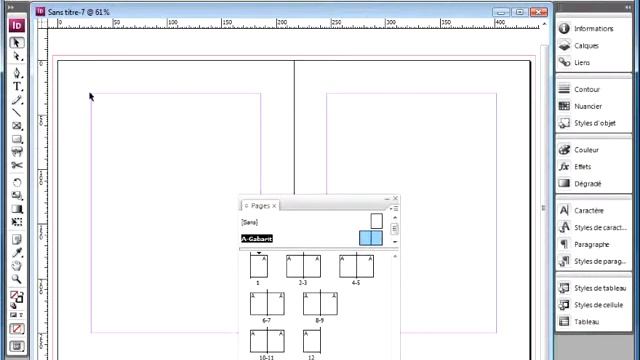Select spread 8-9 thumbnail
Image resolution: width=640 pixels, height=360 pixels.
coord(320,303)
